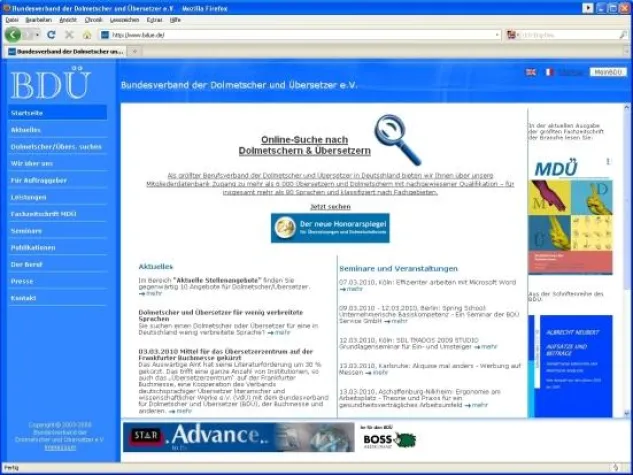Open the Datei menu
633x475 pixels.
(x=12, y=20)
